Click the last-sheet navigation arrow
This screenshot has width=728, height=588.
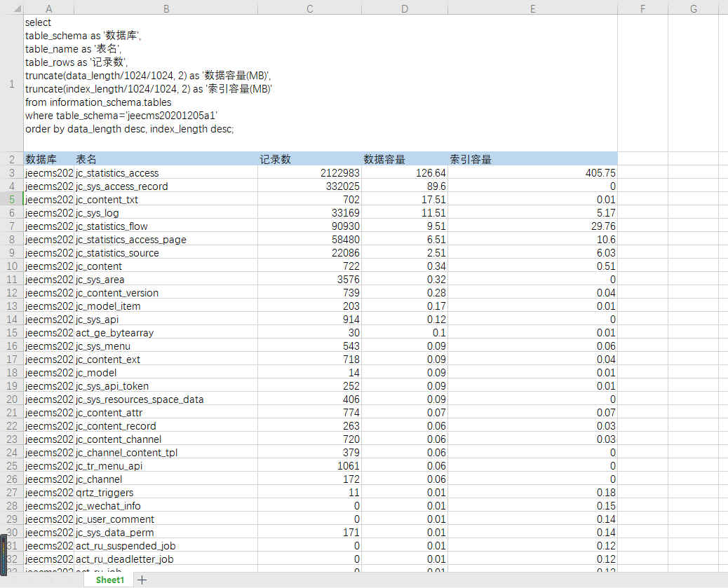68,580
